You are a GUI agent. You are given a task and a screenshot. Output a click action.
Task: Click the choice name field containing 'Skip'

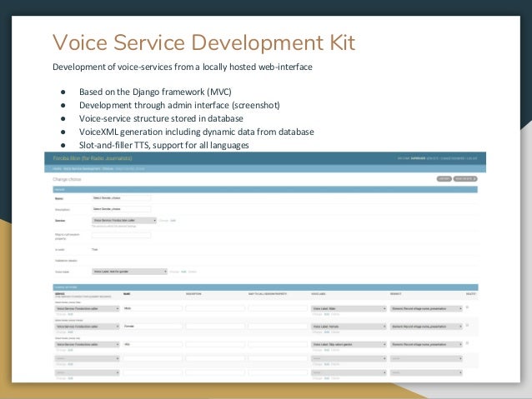[x=152, y=343]
